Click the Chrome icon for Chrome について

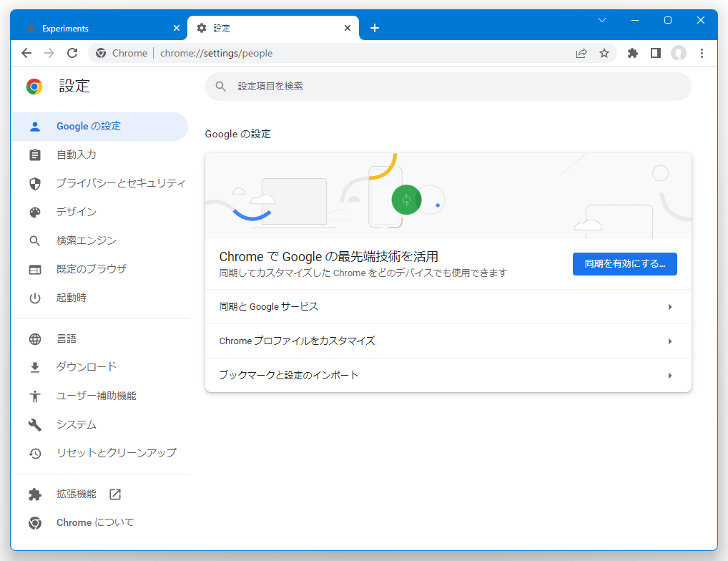click(35, 523)
